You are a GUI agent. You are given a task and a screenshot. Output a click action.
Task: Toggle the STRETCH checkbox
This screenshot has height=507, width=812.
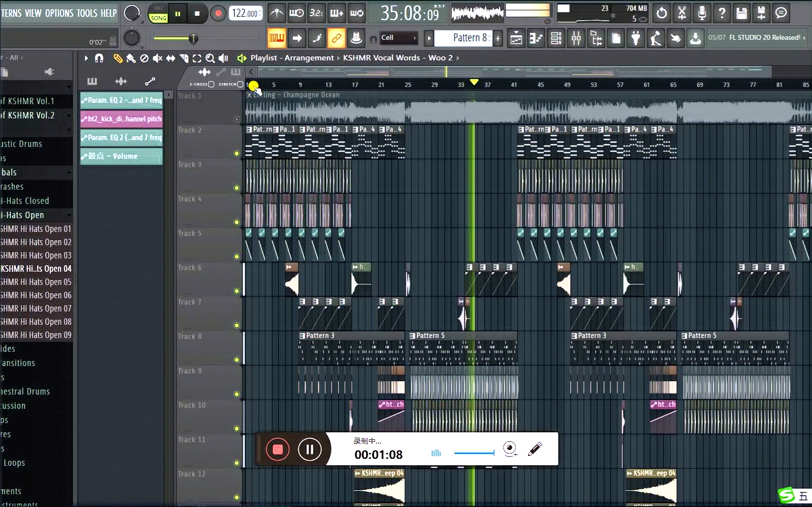coord(240,84)
